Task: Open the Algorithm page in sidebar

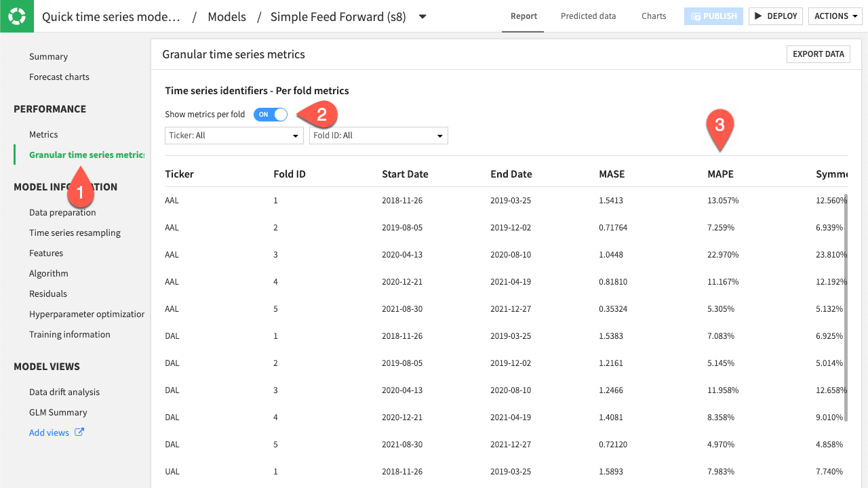Action: coord(49,274)
